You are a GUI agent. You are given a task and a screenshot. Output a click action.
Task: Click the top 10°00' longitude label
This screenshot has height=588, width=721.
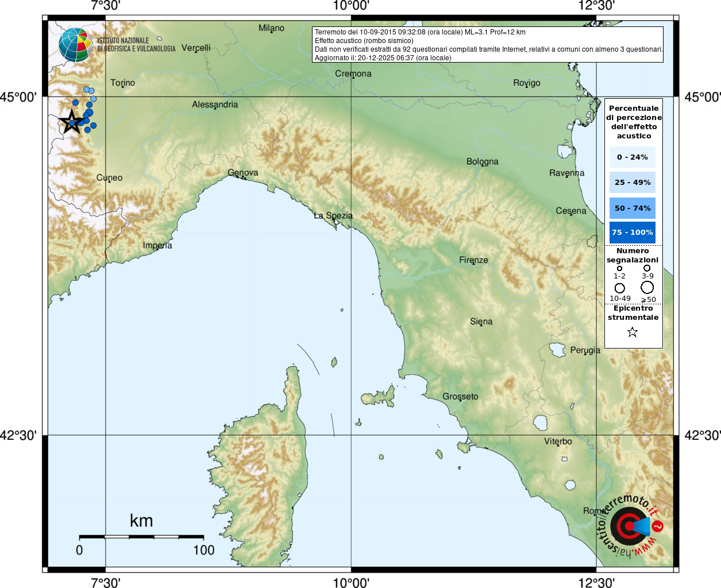pos(351,6)
